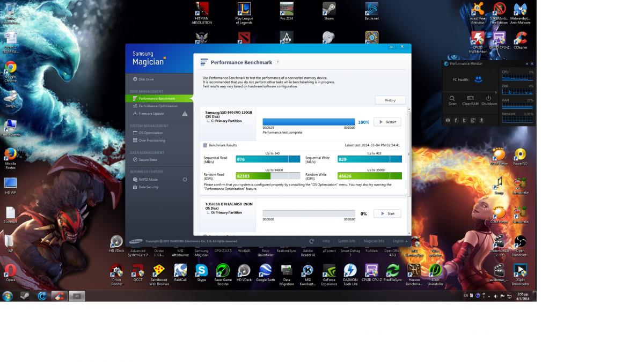
Task: Open Battle.net desktop shortcut
Action: click(371, 11)
